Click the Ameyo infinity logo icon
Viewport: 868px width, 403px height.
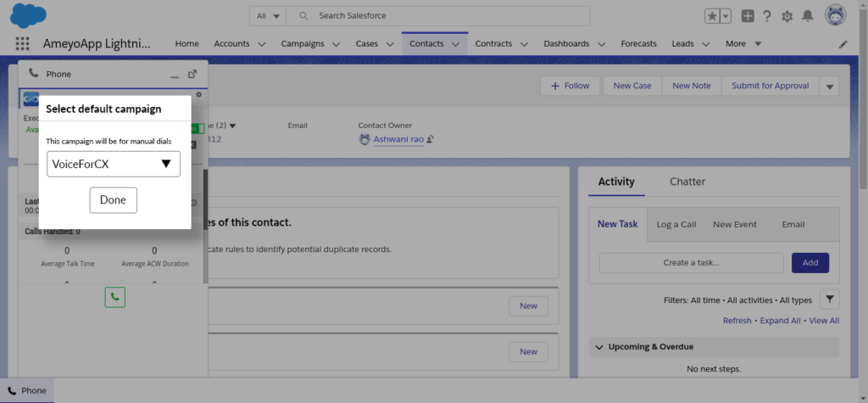tap(31, 98)
